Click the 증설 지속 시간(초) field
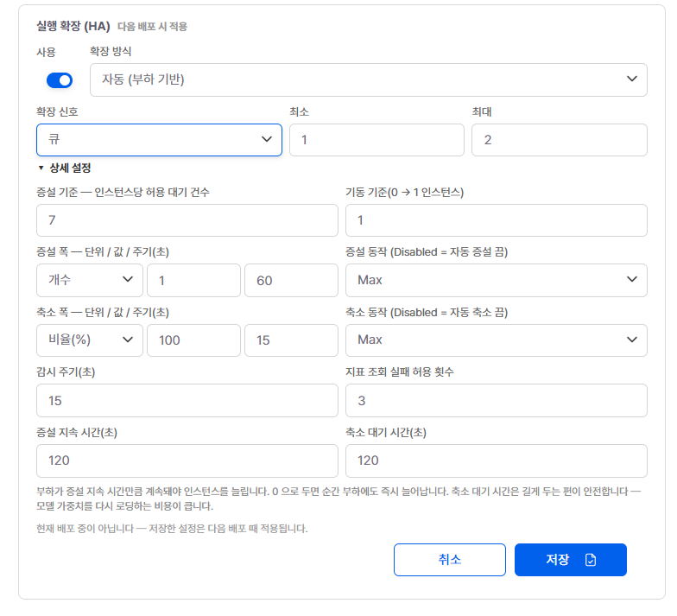Screen dimensions: 677x616 [x=187, y=461]
